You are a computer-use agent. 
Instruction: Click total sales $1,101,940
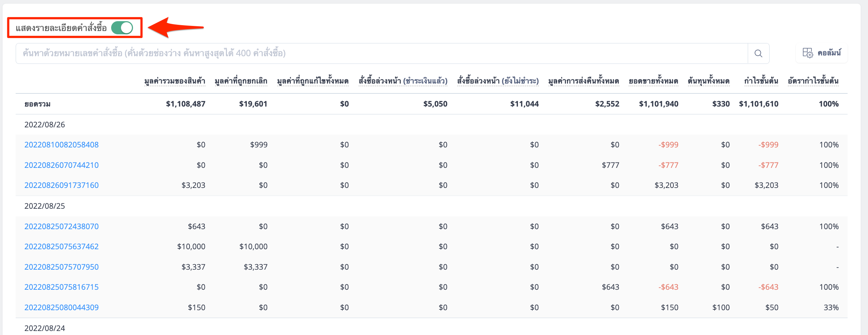coord(659,104)
